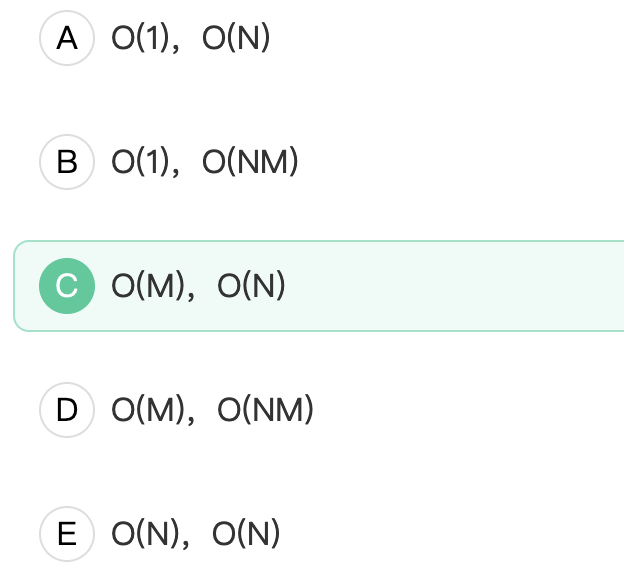Choose the answer text O(1), O(NM)
624x570 pixels.
(x=205, y=162)
